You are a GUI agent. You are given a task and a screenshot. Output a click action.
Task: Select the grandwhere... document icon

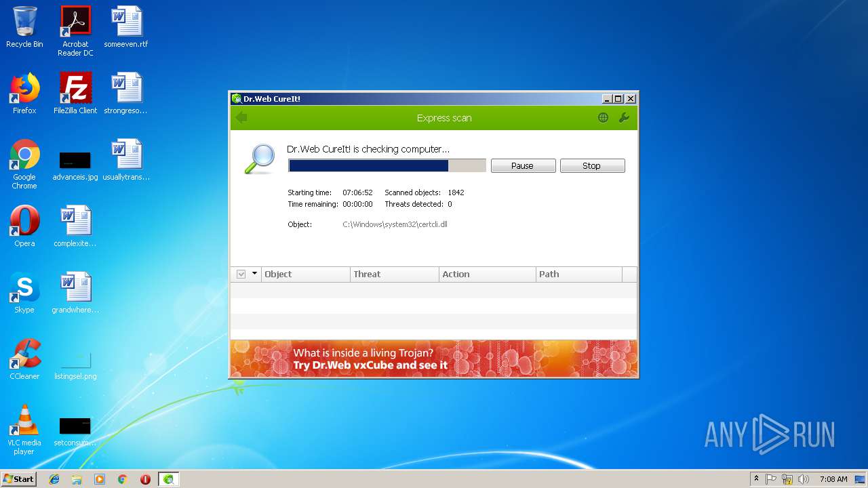pos(75,293)
